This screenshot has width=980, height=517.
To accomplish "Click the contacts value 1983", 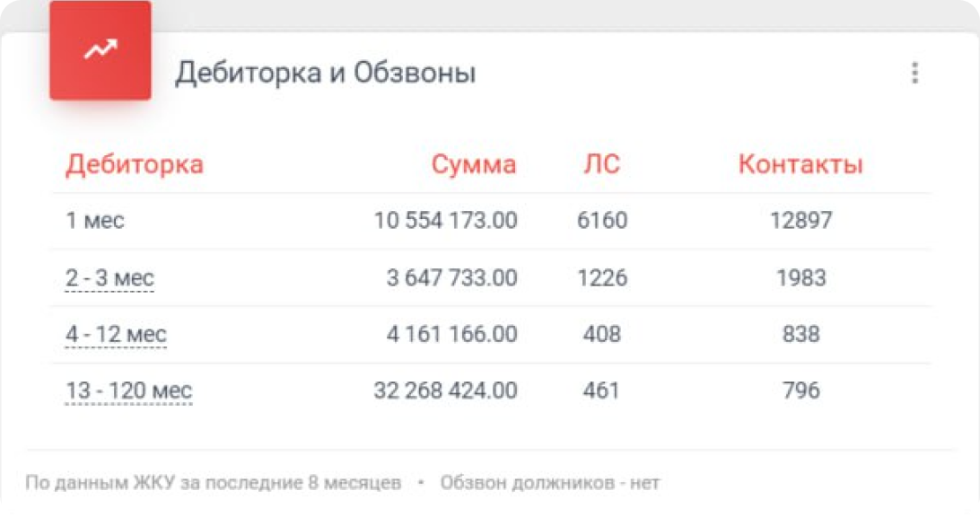I will coord(801,277).
